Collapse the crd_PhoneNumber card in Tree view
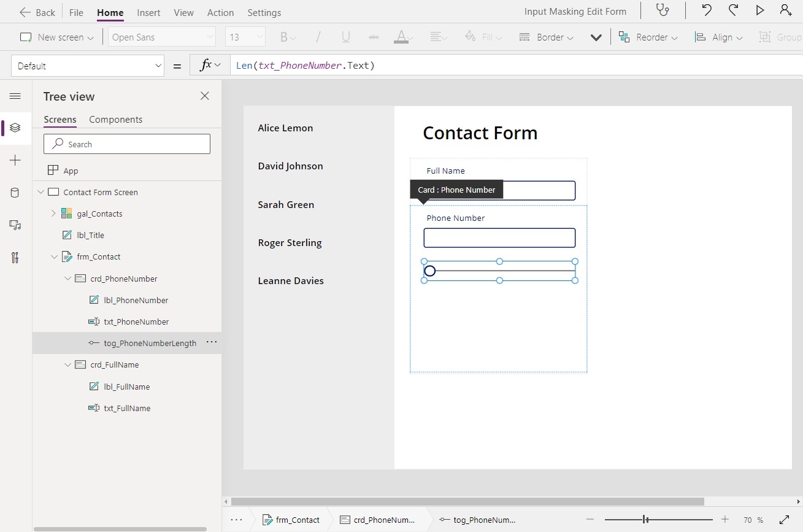This screenshot has height=532, width=803. 68,279
